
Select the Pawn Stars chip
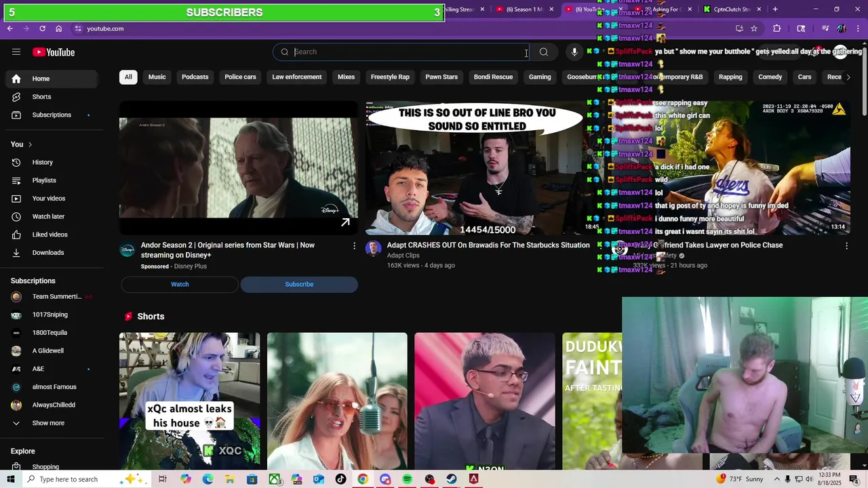tap(441, 77)
